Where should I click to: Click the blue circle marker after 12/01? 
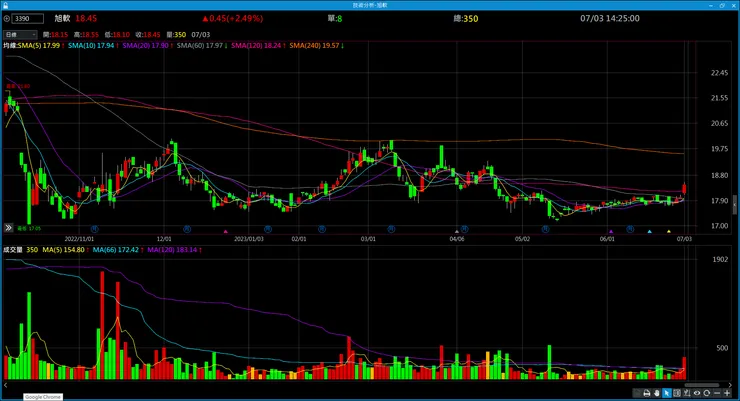187,229
